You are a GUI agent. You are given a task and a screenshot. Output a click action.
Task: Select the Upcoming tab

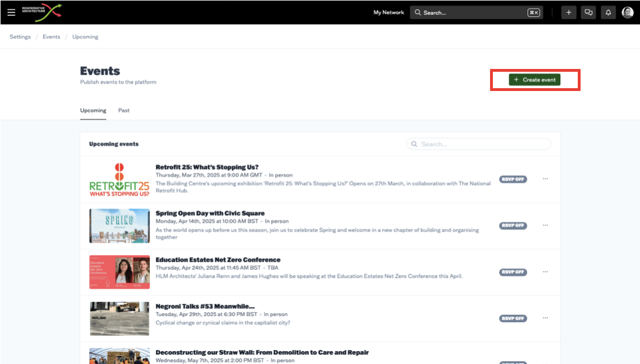(x=93, y=110)
